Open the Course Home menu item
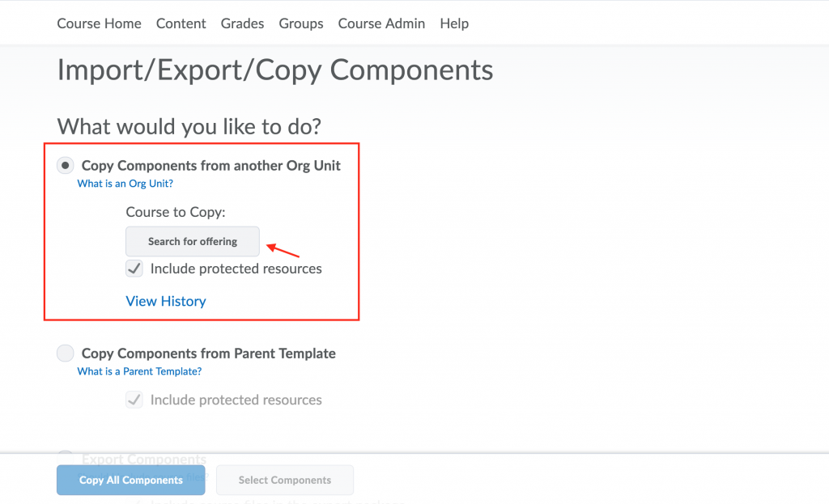Screen dimensions: 829x504 point(99,23)
